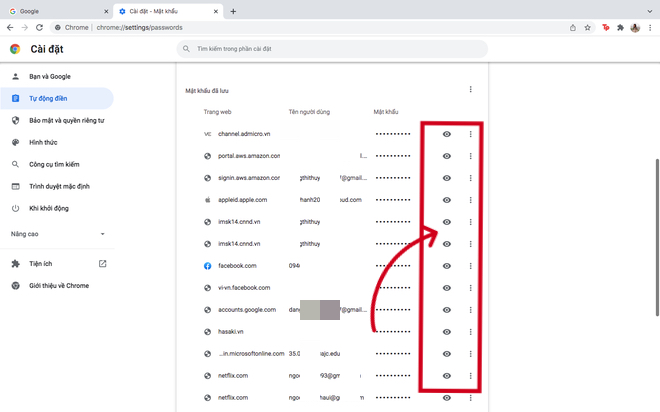Focus the settings search field
Image resolution: width=660 pixels, height=412 pixels.
(332, 49)
